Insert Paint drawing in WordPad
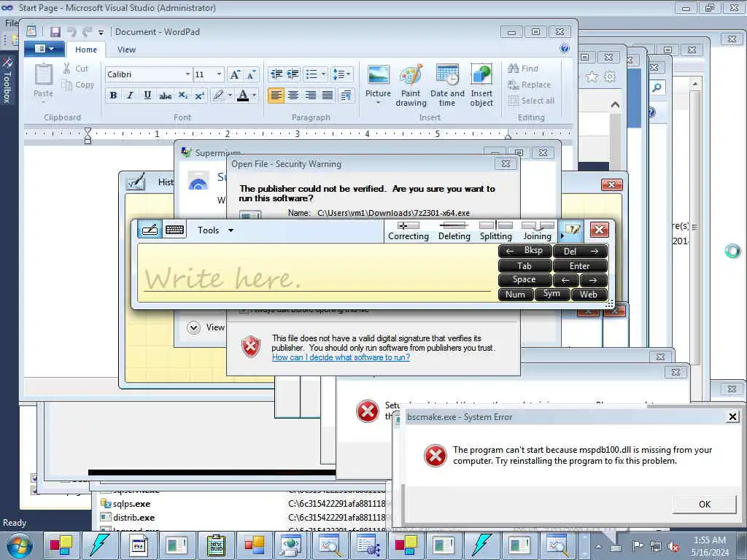The image size is (747, 560). point(411,85)
